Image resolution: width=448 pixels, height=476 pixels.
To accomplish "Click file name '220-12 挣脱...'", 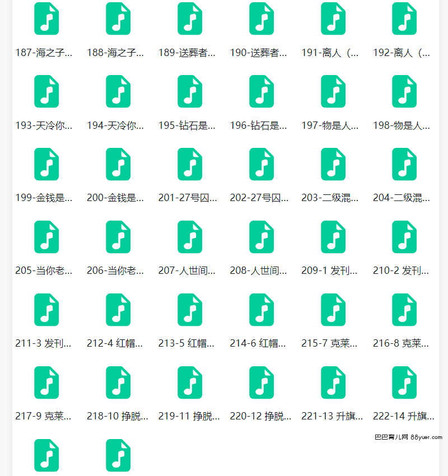I will (261, 416).
